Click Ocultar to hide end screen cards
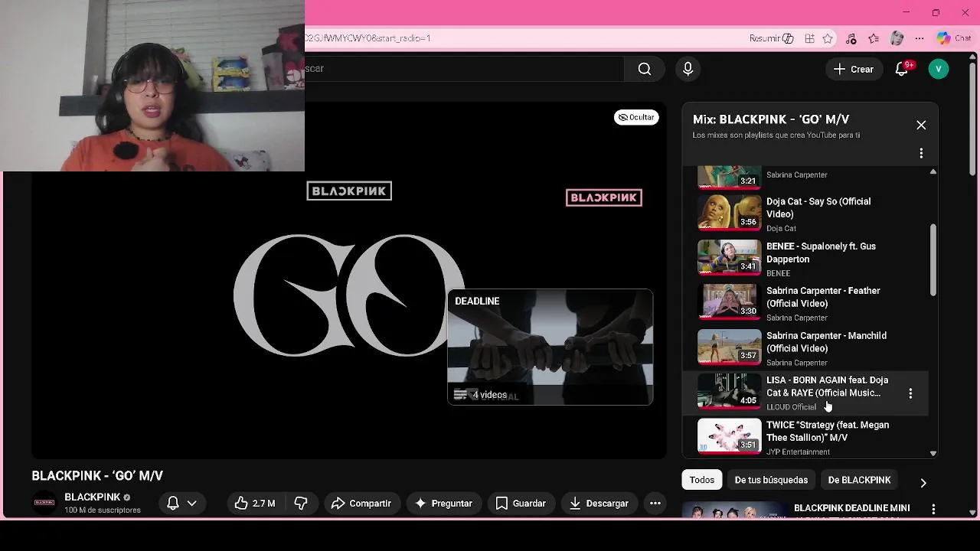The height and width of the screenshot is (551, 980). point(636,117)
